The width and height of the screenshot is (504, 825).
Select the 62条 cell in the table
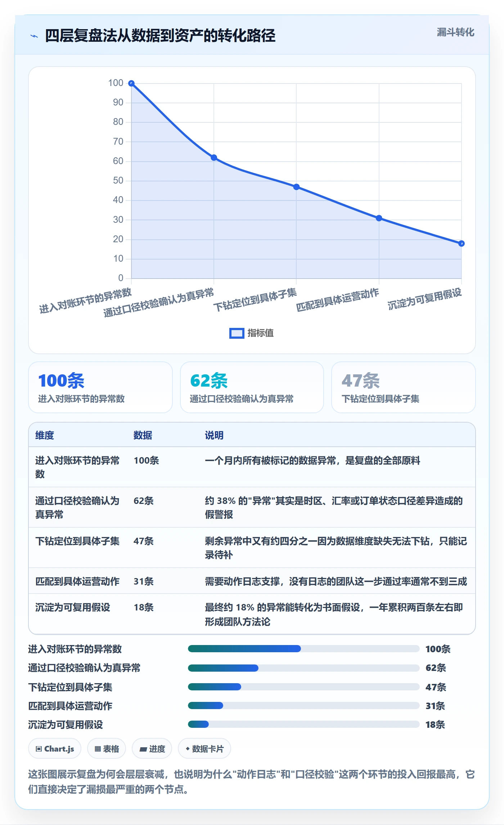pos(144,501)
